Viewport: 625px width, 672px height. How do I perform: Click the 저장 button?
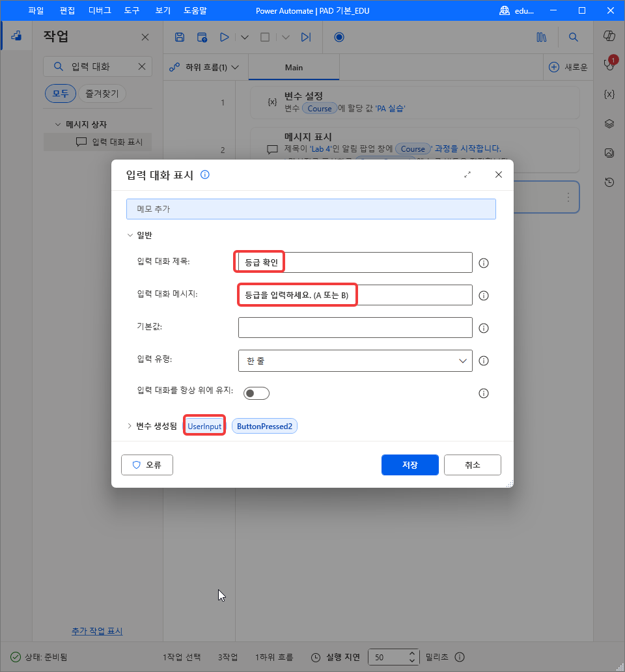pos(410,464)
